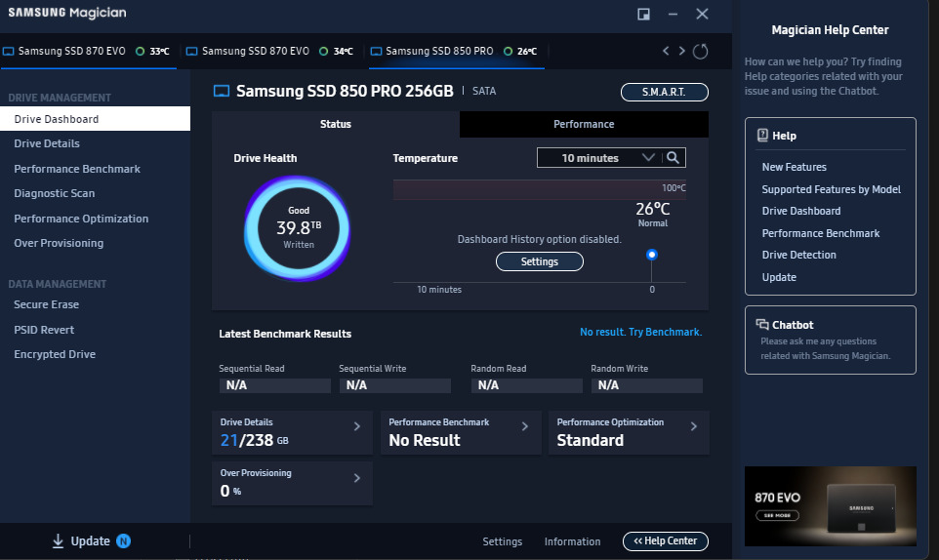Click the Settings button in temperature graph

540,261
